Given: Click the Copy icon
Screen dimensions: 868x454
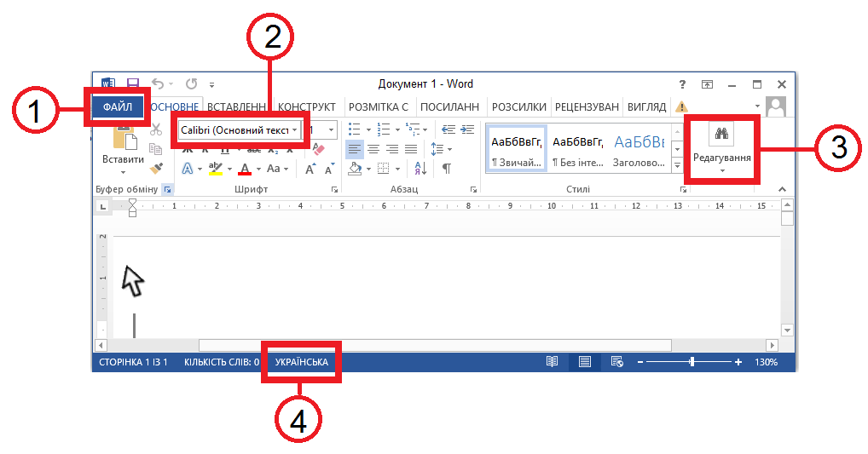Looking at the screenshot, I should tap(155, 149).
